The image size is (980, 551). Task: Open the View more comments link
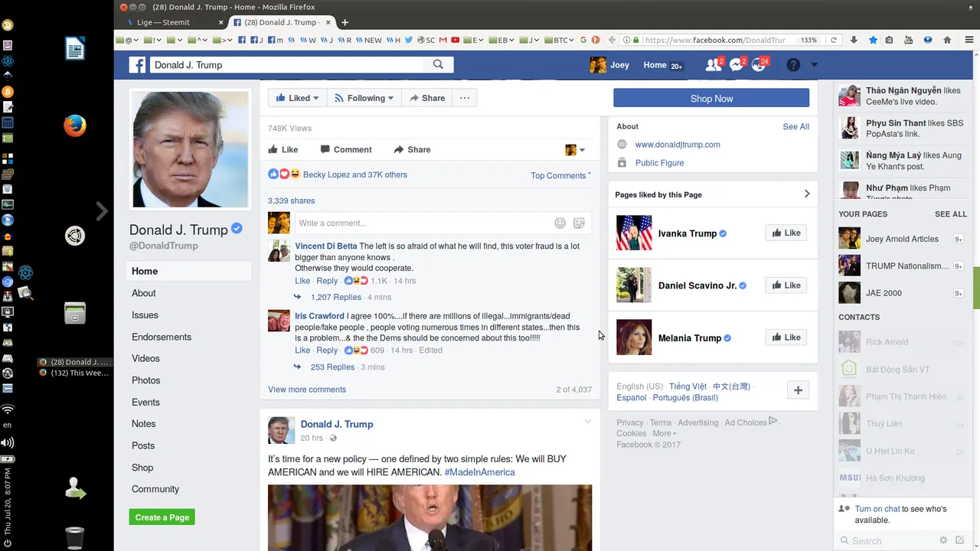(x=307, y=390)
